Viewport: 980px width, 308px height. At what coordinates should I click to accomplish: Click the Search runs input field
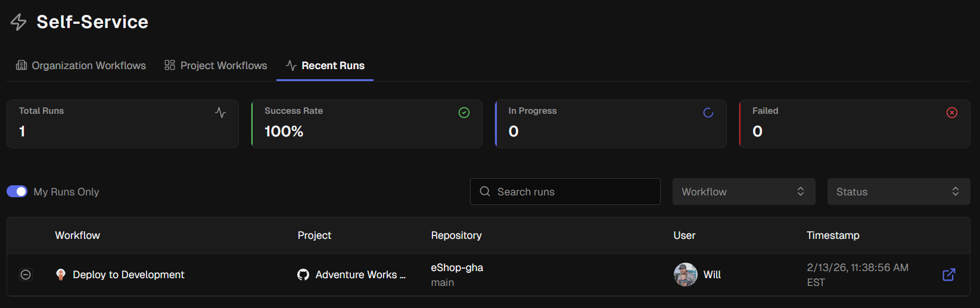[565, 192]
